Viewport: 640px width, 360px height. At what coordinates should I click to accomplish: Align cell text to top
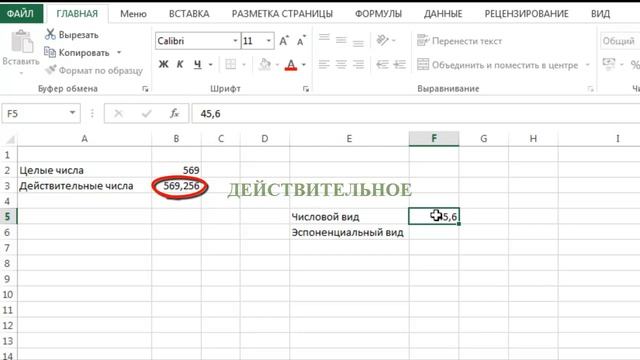tap(324, 38)
